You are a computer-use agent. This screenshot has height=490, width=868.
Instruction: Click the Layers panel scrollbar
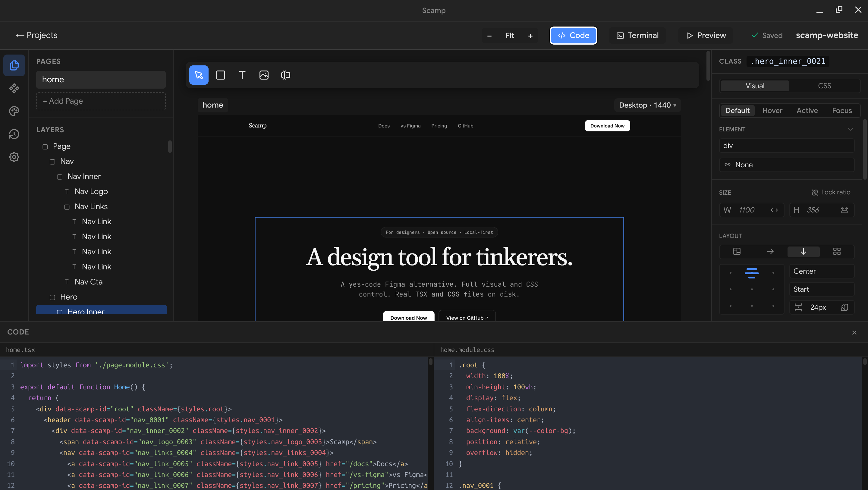170,146
